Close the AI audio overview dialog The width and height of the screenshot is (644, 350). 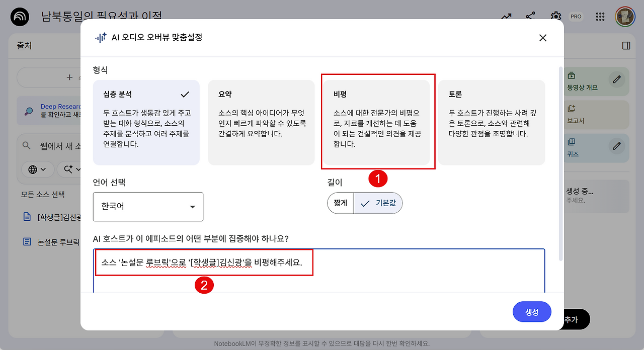542,38
